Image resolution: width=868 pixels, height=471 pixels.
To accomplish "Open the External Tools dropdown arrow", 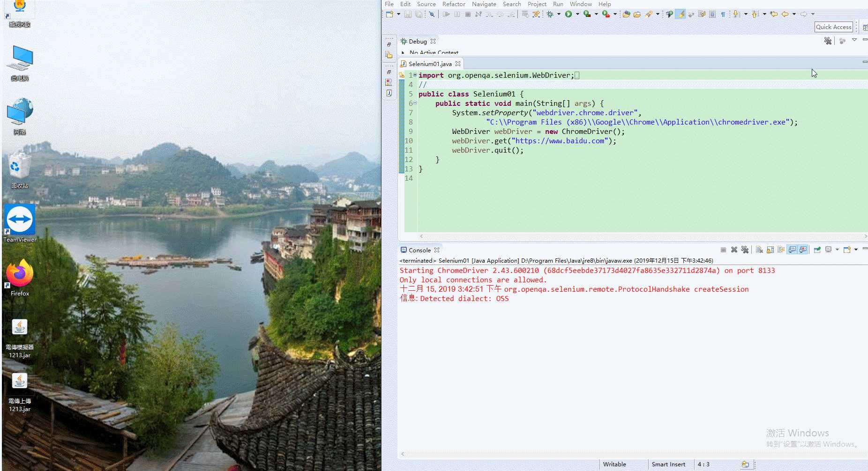I will click(615, 14).
